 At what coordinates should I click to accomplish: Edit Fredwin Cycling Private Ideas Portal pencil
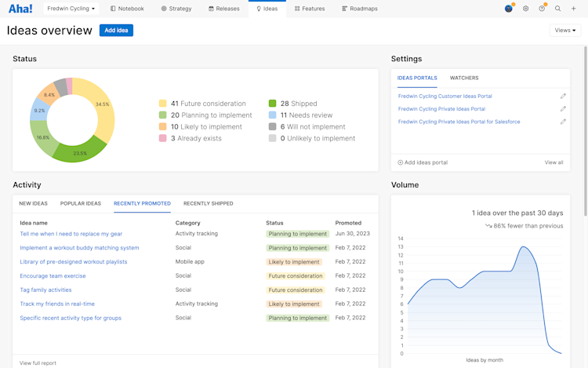click(x=563, y=109)
